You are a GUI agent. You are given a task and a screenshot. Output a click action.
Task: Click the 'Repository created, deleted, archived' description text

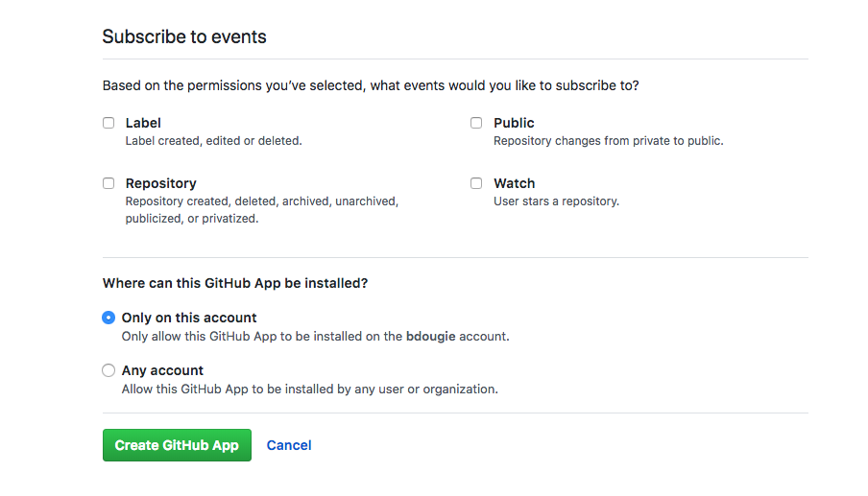click(262, 210)
